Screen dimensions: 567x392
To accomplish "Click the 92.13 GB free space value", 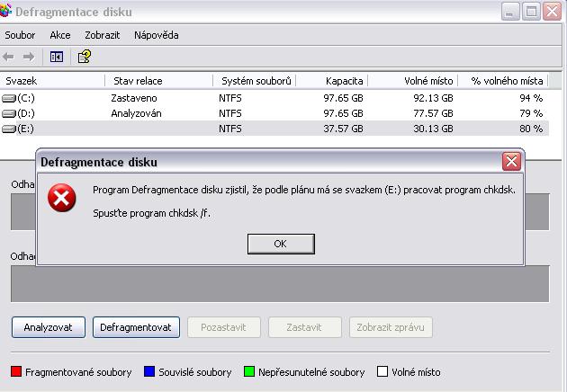I will (433, 98).
